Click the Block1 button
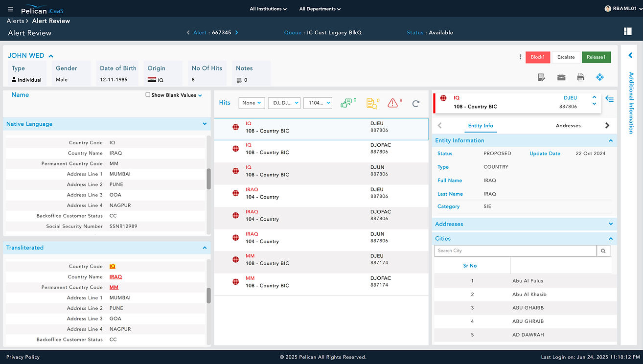 538,57
